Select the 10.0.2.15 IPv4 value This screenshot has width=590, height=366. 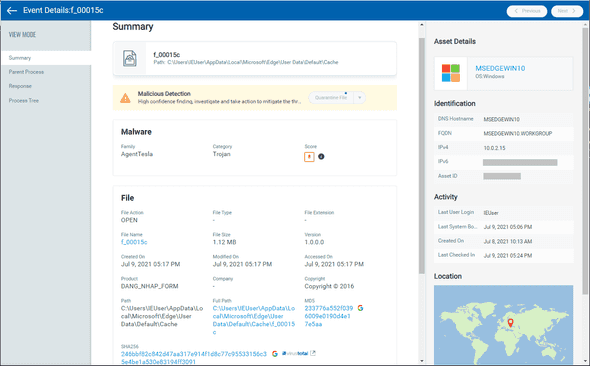point(494,148)
